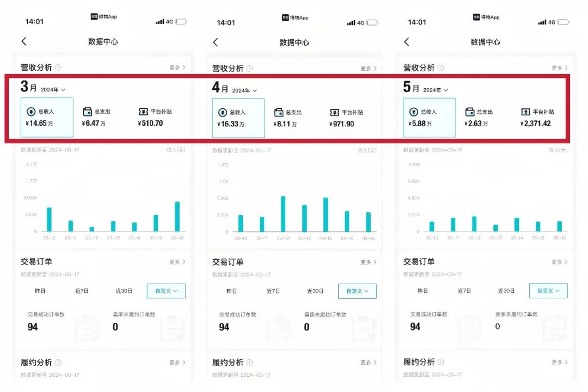Switch to the 昨日 tab on the March screen
The width and height of the screenshot is (588, 392).
tap(39, 291)
